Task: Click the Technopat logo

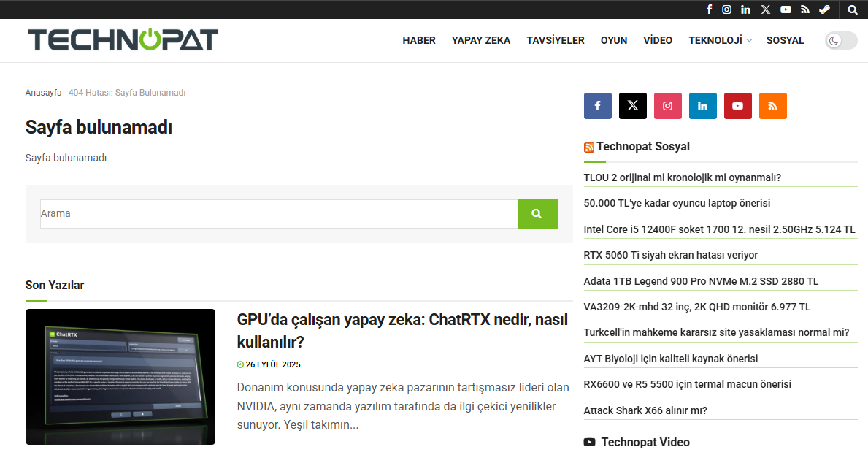Action: coord(123,40)
